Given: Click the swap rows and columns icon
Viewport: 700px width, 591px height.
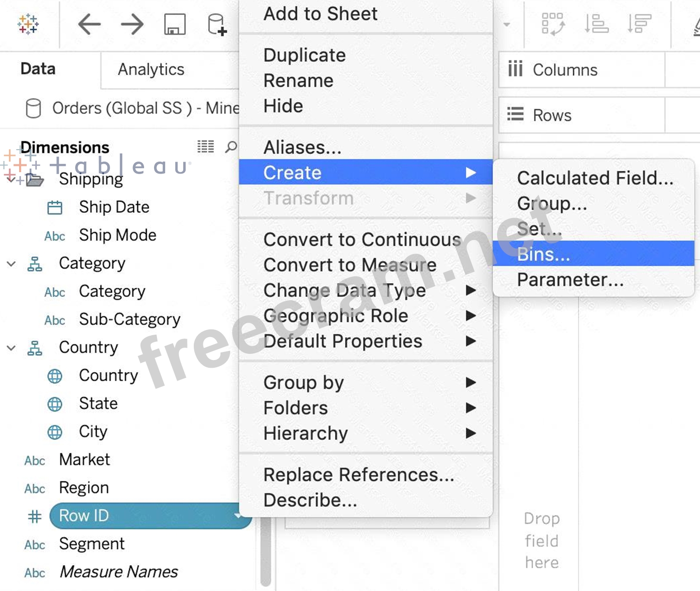Looking at the screenshot, I should (553, 24).
